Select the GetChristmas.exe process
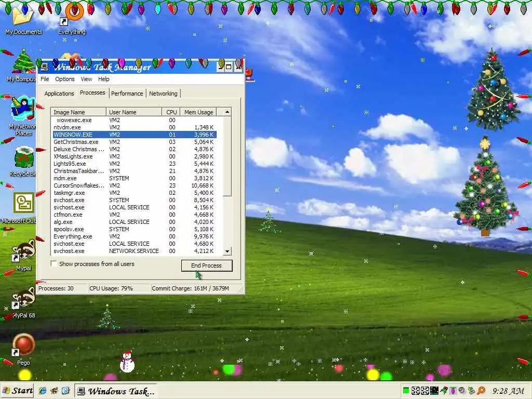Image resolution: width=532 pixels, height=399 pixels. [134, 142]
